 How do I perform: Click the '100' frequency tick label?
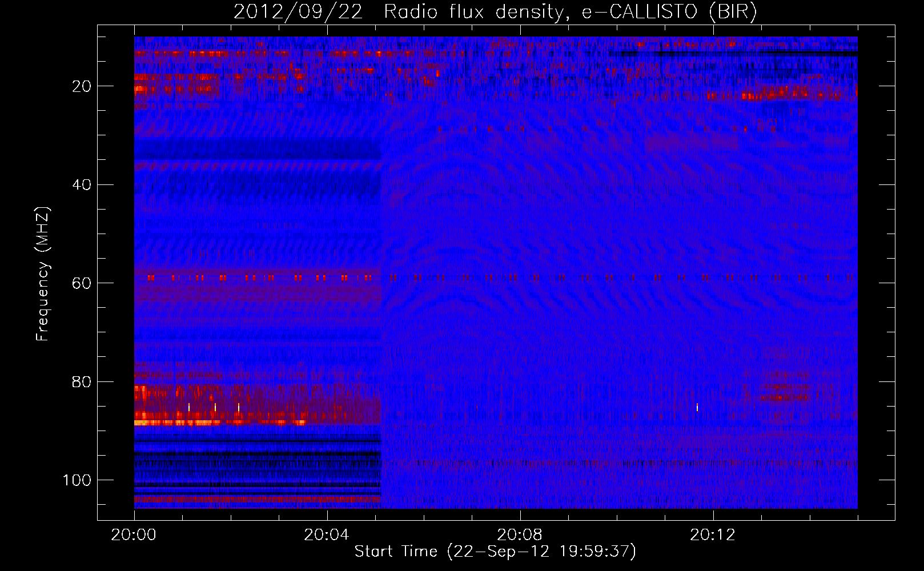coord(77,480)
